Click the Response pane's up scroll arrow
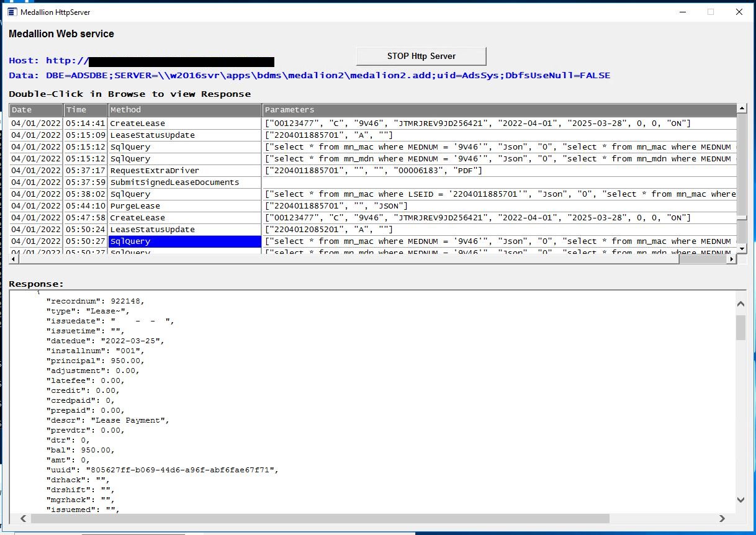 [740, 303]
